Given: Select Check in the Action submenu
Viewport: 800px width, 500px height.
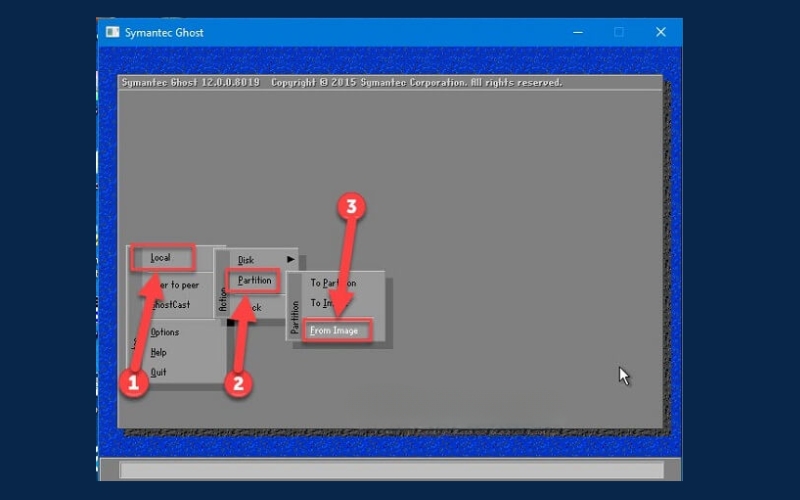Looking at the screenshot, I should tap(252, 307).
